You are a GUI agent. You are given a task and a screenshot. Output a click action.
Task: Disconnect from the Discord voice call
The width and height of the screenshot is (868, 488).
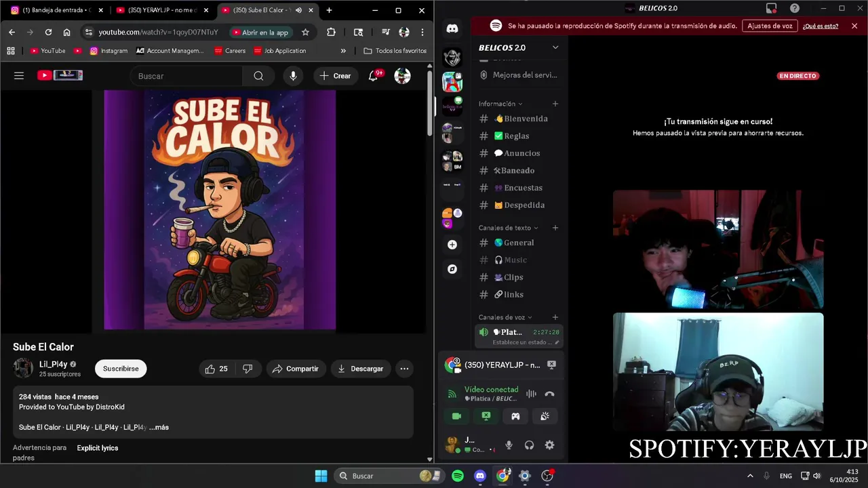pyautogui.click(x=549, y=394)
